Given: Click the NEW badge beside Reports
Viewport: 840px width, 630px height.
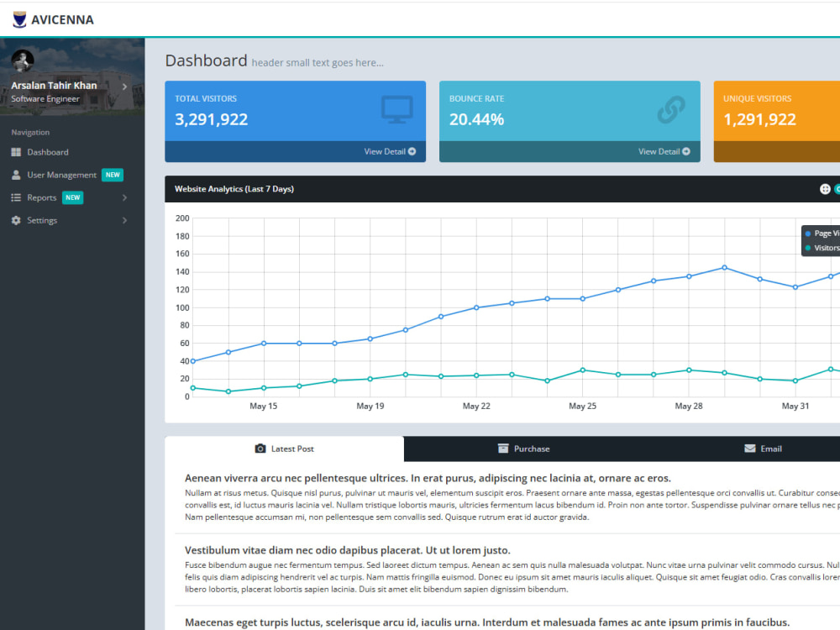Looking at the screenshot, I should pyautogui.click(x=73, y=197).
